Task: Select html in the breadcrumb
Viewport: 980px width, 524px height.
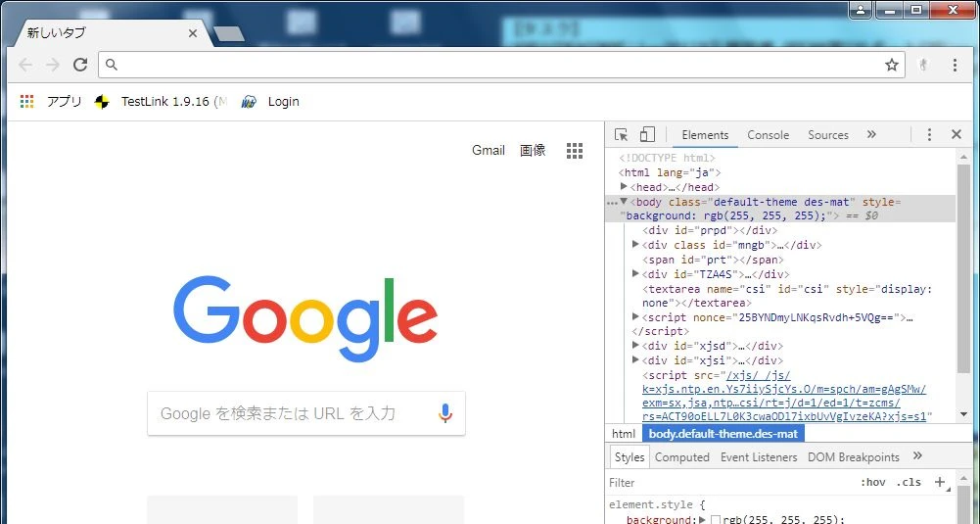Action: [x=623, y=433]
